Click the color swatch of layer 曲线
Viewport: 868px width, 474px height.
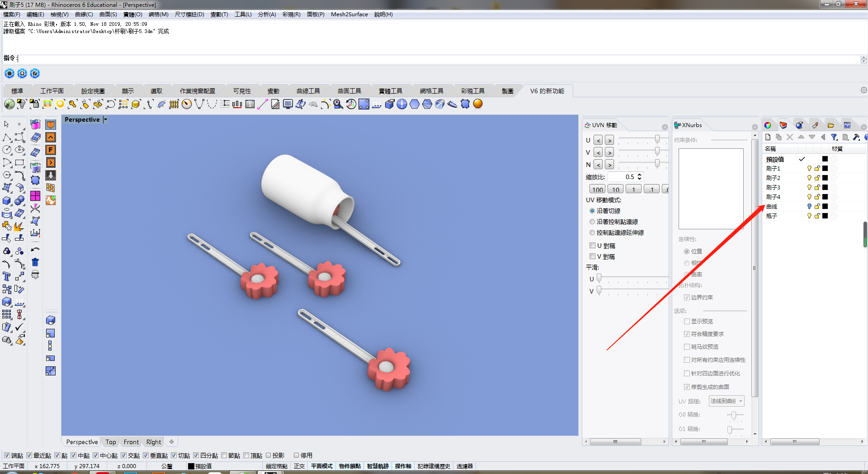pos(825,206)
